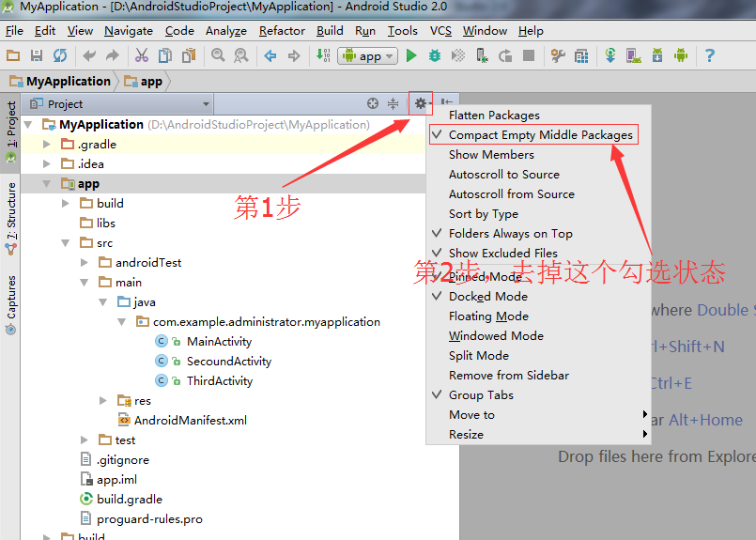
Task: Open the Resize submenu
Action: point(538,435)
